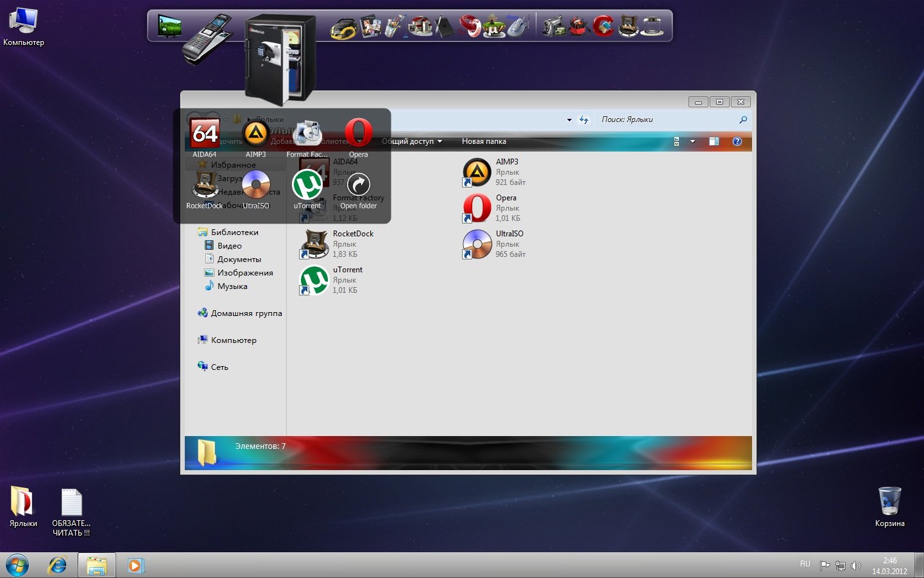Click the RocketDock icon in the top dock bar
The width and height of the screenshot is (924, 578).
tap(628, 26)
